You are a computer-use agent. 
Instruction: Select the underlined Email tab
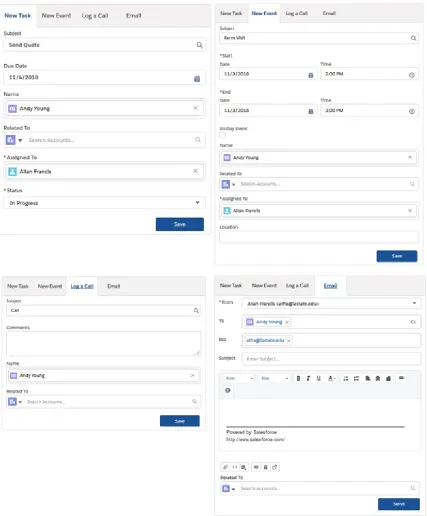tap(330, 286)
